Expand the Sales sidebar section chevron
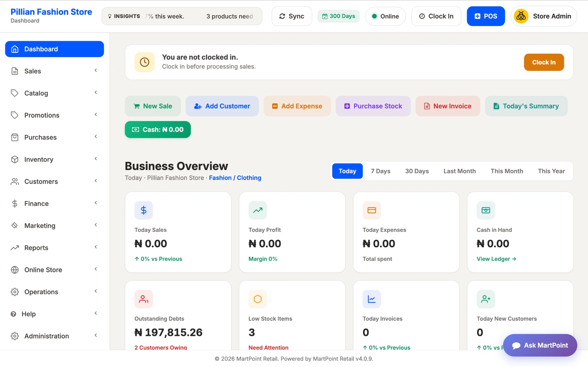This screenshot has width=588, height=367. tap(96, 70)
